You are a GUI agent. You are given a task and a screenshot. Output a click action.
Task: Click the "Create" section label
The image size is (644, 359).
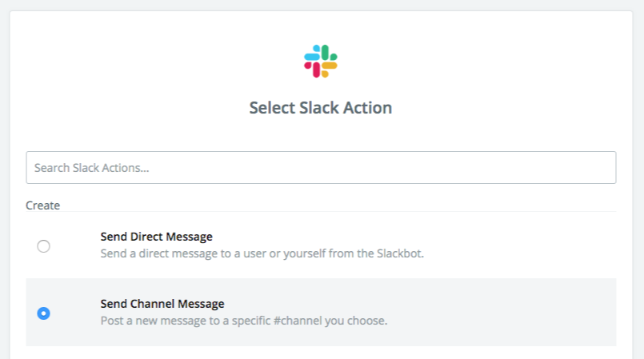(x=43, y=205)
